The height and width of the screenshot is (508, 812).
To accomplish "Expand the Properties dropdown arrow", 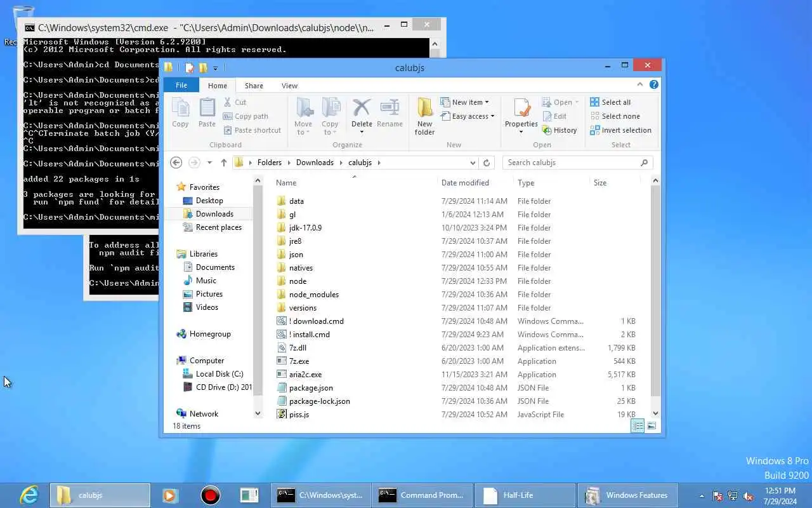I will [521, 132].
